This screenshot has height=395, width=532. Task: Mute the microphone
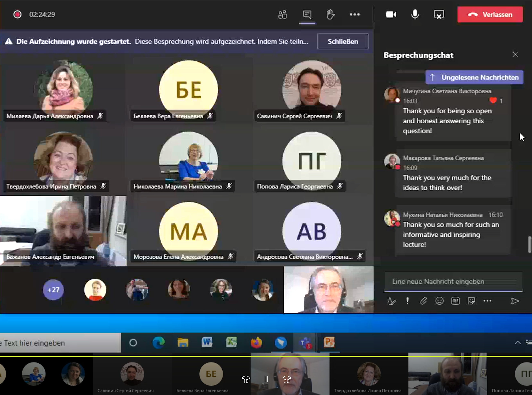[415, 15]
